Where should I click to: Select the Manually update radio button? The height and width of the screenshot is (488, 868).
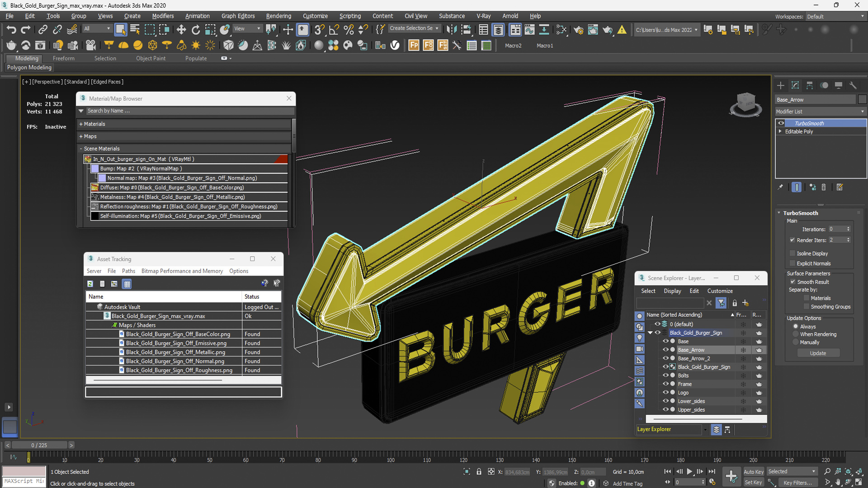(796, 342)
